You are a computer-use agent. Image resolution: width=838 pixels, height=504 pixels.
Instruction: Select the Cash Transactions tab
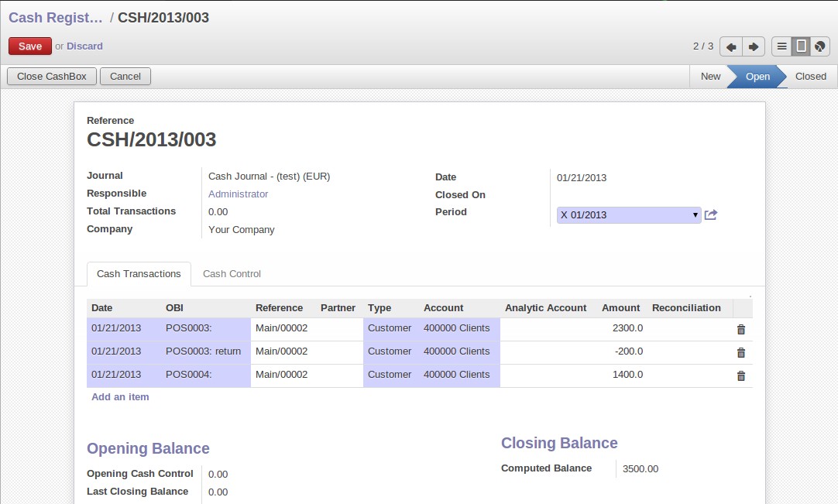pyautogui.click(x=139, y=274)
